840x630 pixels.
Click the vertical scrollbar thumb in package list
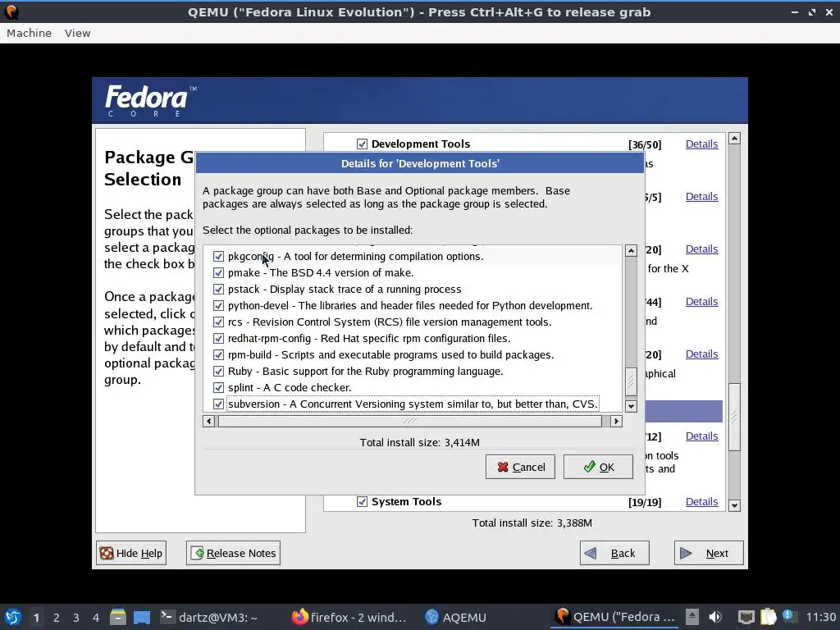click(x=631, y=381)
